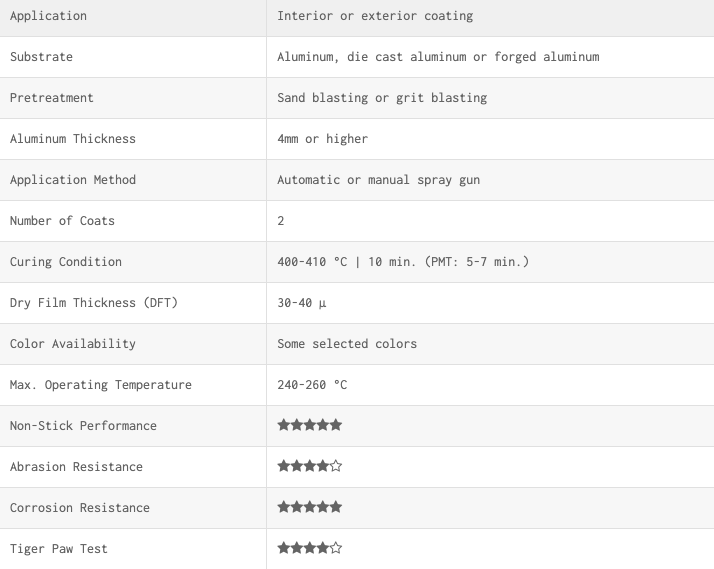Click the Corrosion Resistance star rating

tap(310, 507)
